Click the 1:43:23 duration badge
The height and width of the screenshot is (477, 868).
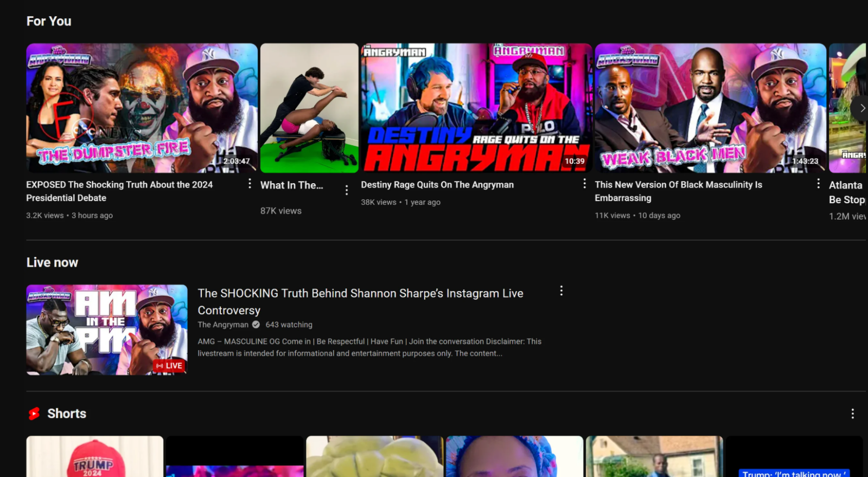tap(805, 161)
